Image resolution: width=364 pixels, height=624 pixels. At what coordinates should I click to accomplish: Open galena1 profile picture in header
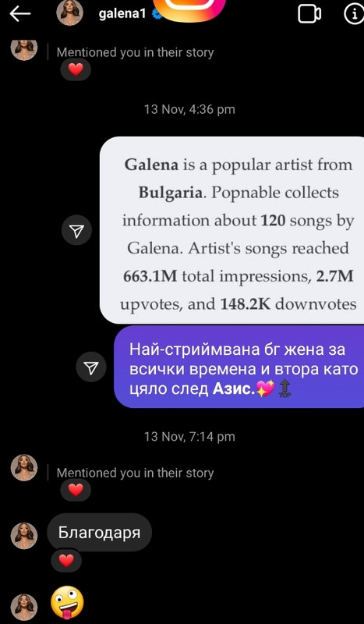(69, 12)
